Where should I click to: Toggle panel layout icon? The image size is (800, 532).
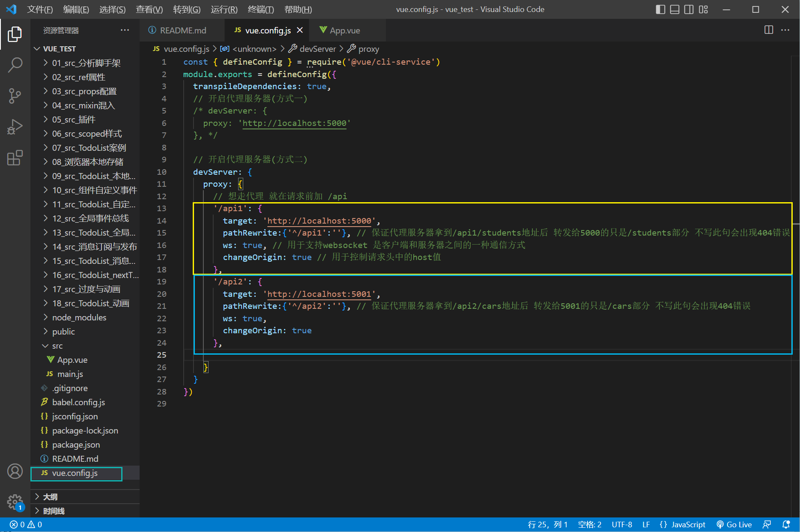click(675, 9)
